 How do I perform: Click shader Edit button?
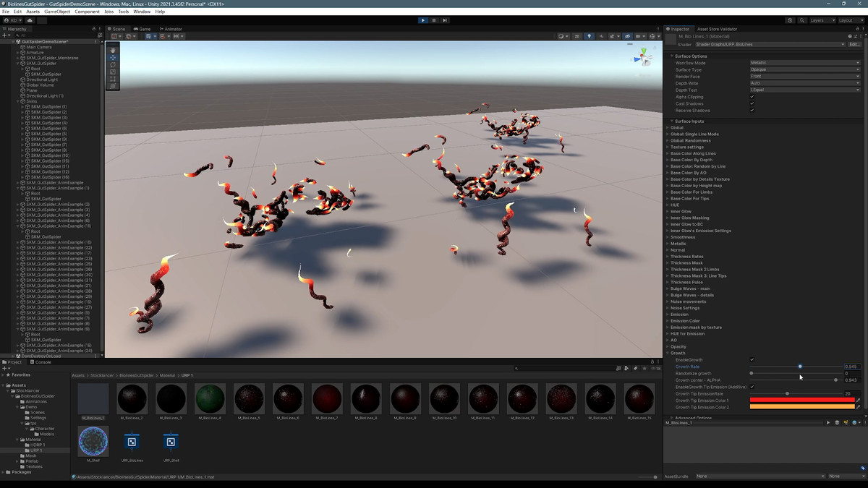(x=854, y=44)
